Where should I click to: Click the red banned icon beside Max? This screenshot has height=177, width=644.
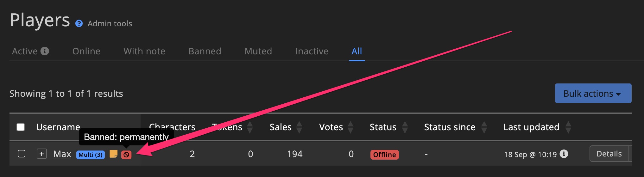126,155
